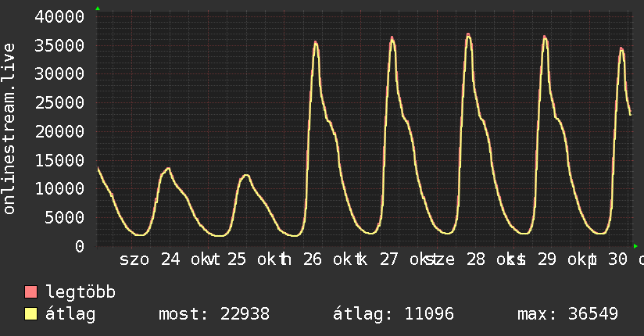Click the 20000 y-axis label
Viewport: 644px width, 336px height.
(59, 132)
